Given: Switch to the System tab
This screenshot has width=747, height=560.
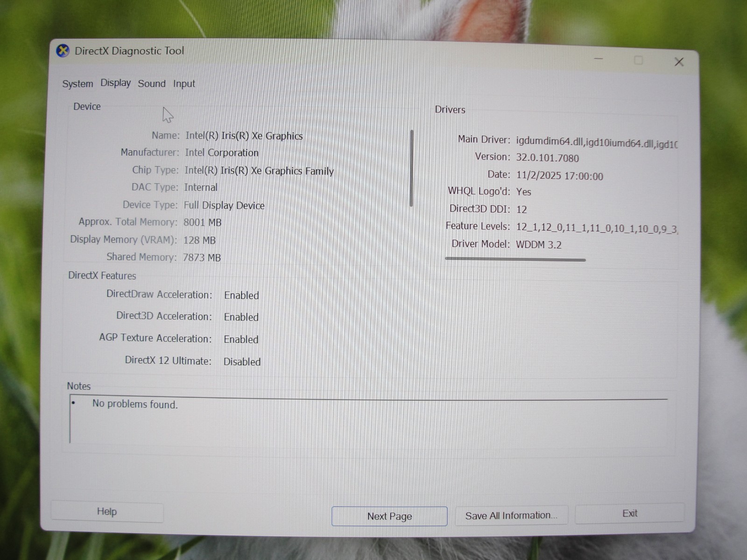Looking at the screenshot, I should tap(78, 84).
